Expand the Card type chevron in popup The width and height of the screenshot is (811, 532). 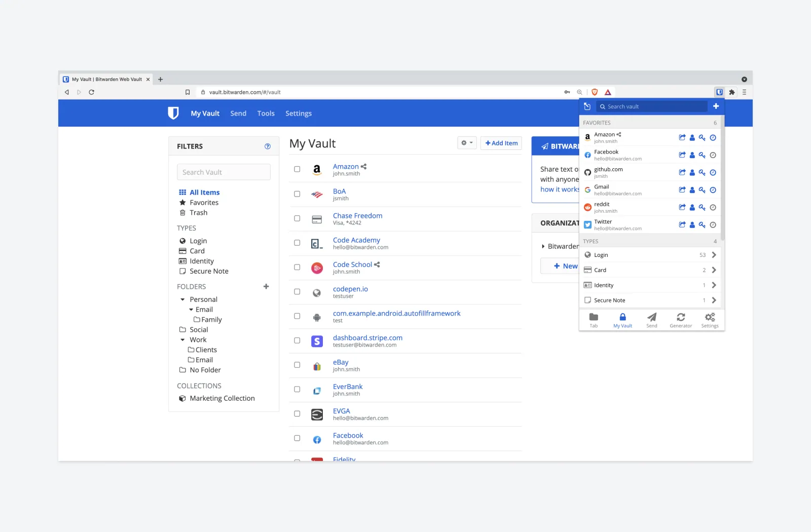tap(714, 270)
